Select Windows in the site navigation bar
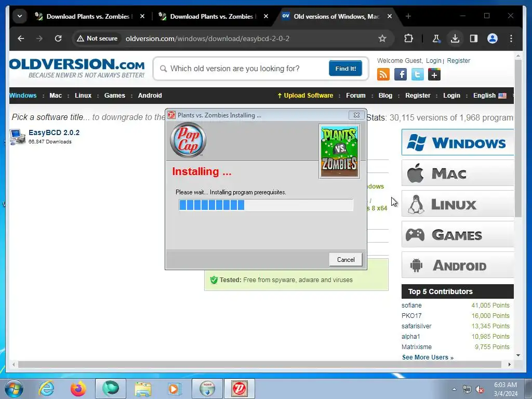The width and height of the screenshot is (532, 399). point(23,96)
